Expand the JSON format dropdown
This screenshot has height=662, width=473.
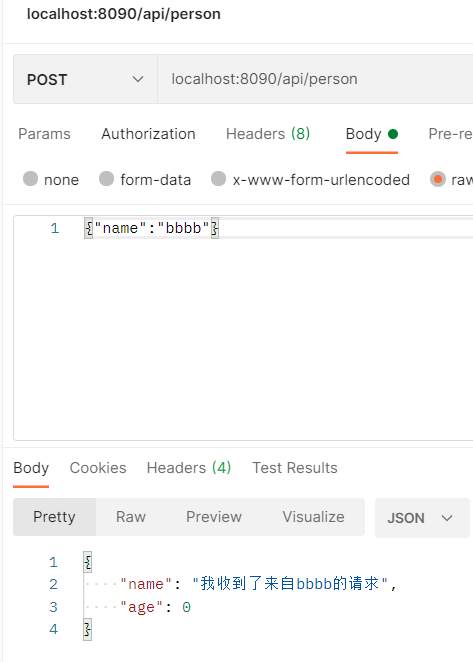pos(422,518)
